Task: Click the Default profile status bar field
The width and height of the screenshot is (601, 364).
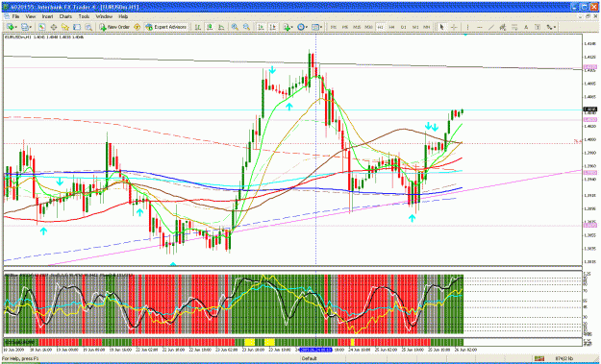Action: tap(310, 358)
